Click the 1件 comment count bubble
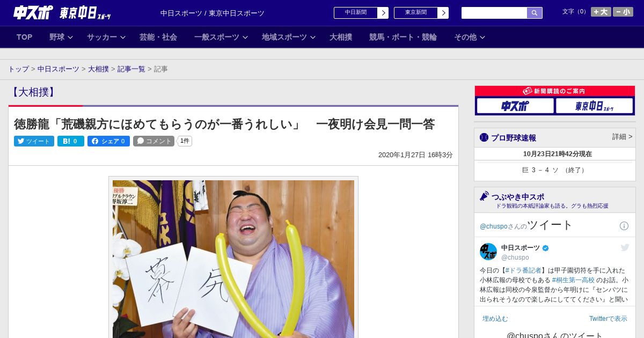 (185, 141)
